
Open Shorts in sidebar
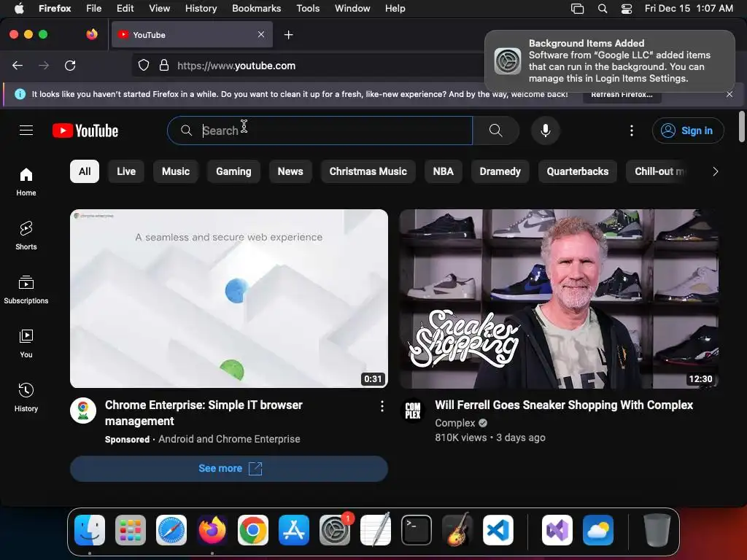(x=26, y=236)
